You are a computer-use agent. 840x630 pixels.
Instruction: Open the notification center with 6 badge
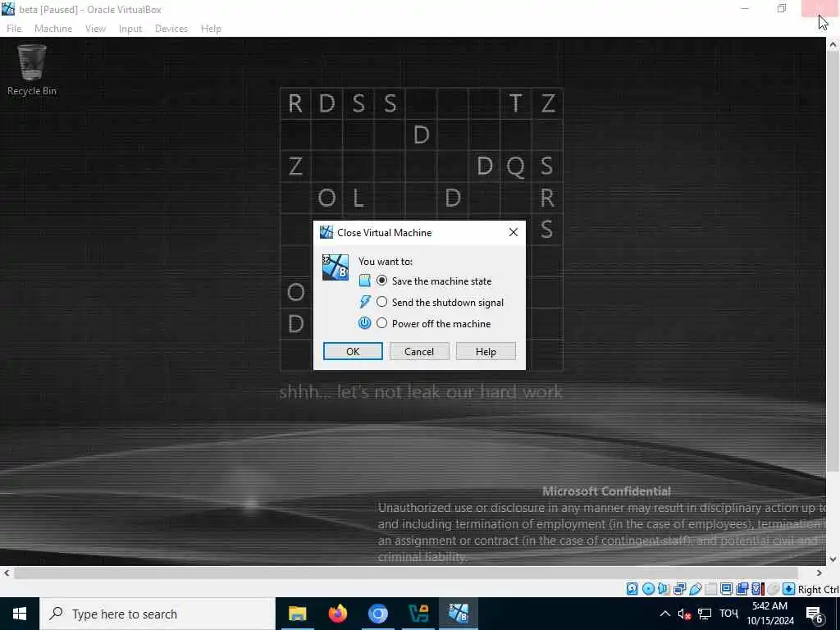pyautogui.click(x=814, y=614)
